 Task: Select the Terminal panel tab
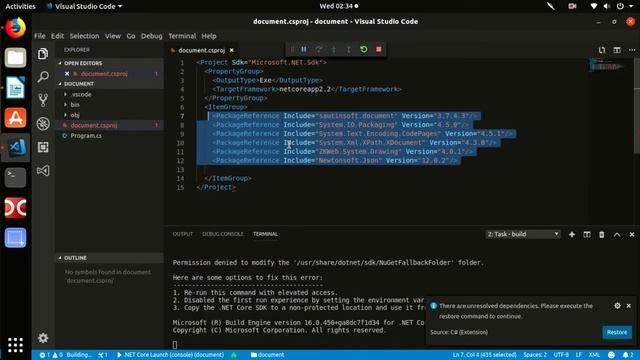(265, 234)
